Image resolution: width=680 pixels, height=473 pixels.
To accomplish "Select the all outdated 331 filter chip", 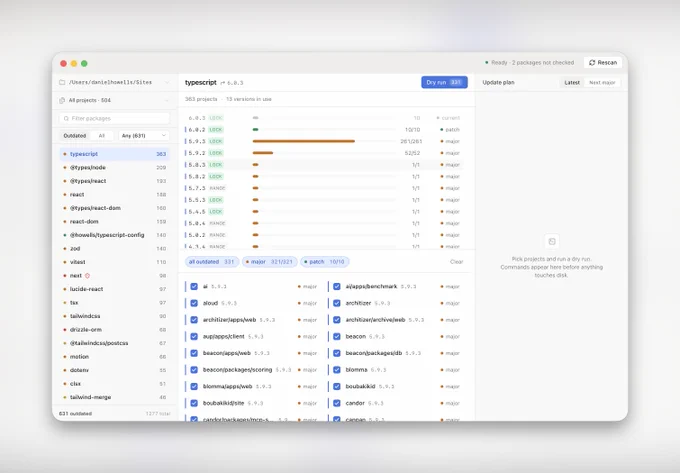I will [212, 262].
